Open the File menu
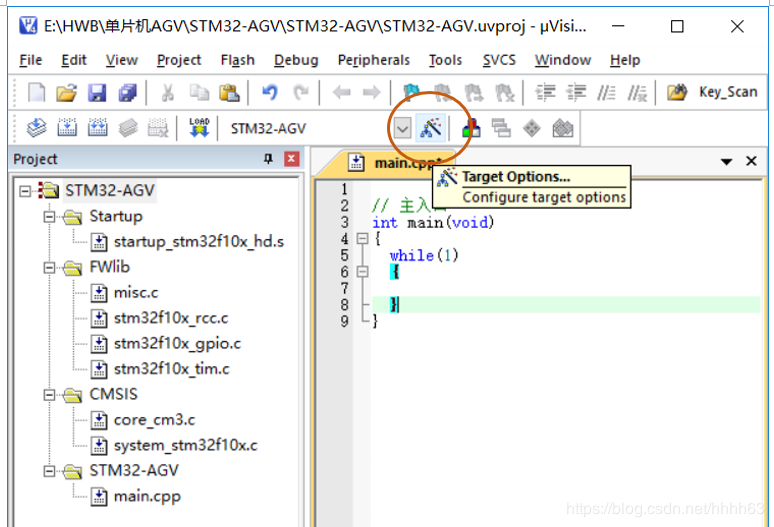Screen dimensions: 774x527 click(31, 60)
